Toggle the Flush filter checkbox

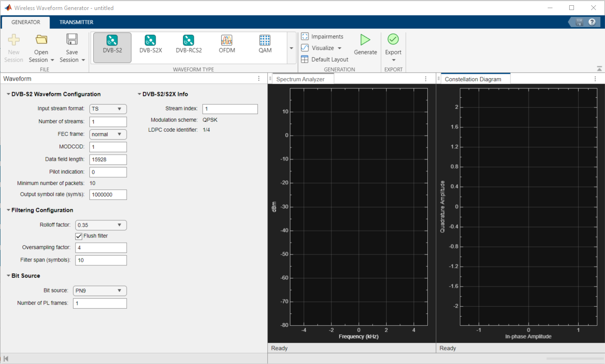pyautogui.click(x=79, y=236)
